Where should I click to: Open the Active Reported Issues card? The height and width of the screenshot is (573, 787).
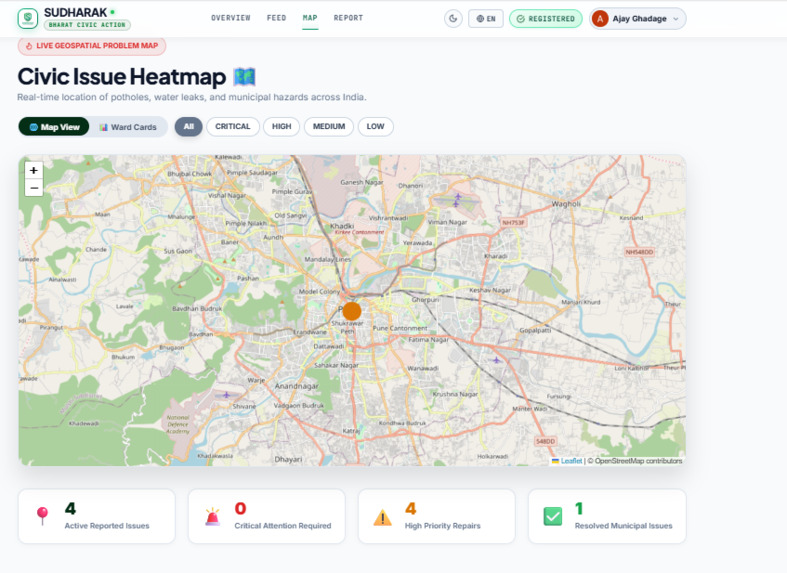(97, 516)
